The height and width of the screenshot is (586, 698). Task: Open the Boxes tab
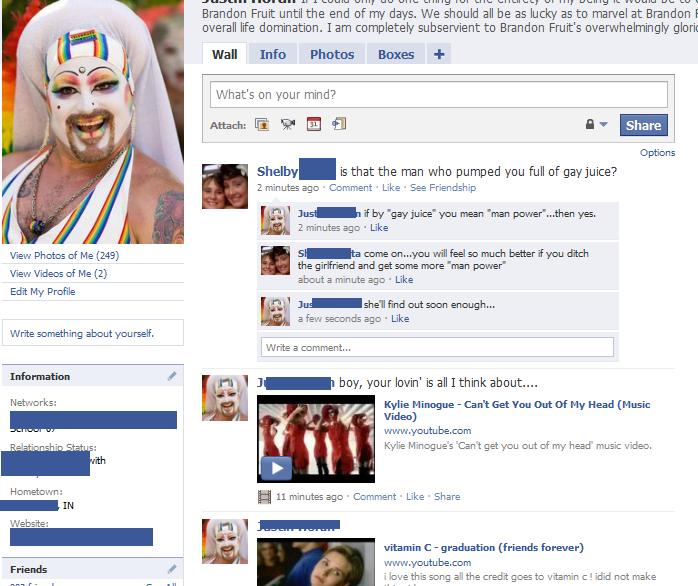tap(396, 54)
